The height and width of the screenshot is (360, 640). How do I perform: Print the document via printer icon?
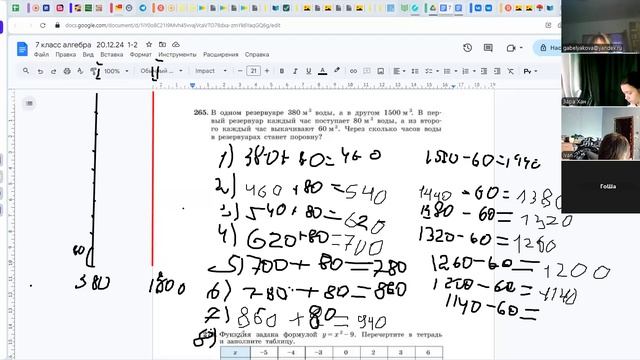(67, 71)
